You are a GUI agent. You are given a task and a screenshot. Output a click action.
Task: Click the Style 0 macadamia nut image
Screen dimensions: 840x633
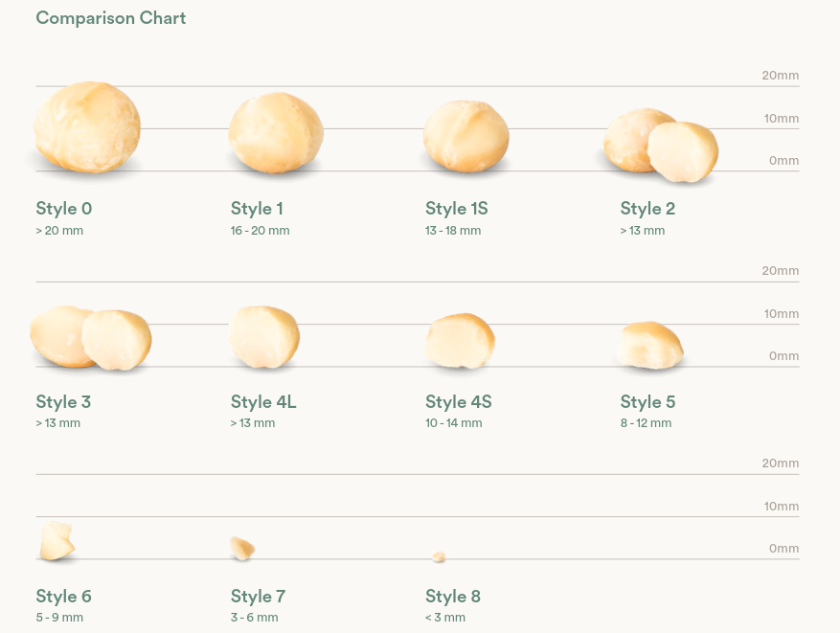[x=87, y=127]
